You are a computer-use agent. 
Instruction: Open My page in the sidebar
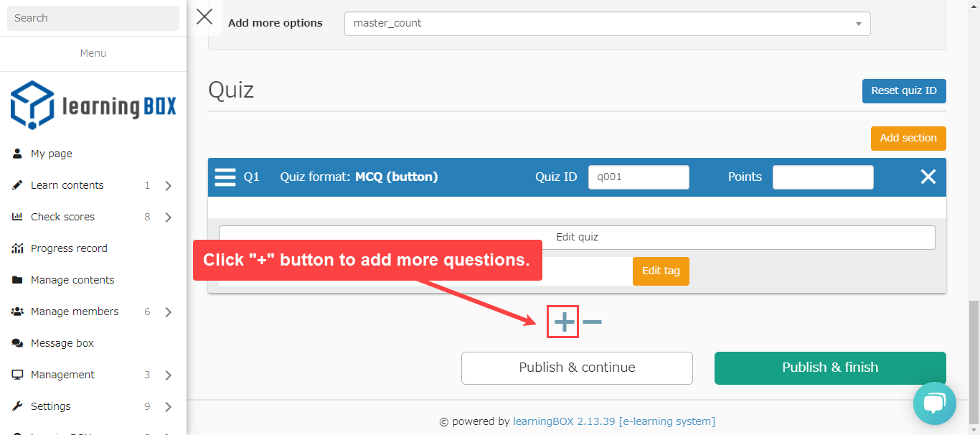51,154
